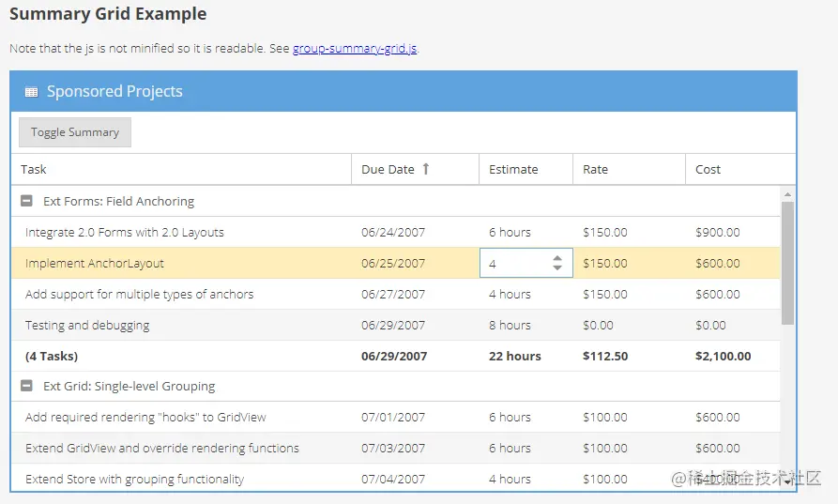Select the 'Implement AnchorLayout' task
The height and width of the screenshot is (504, 838).
coord(95,264)
